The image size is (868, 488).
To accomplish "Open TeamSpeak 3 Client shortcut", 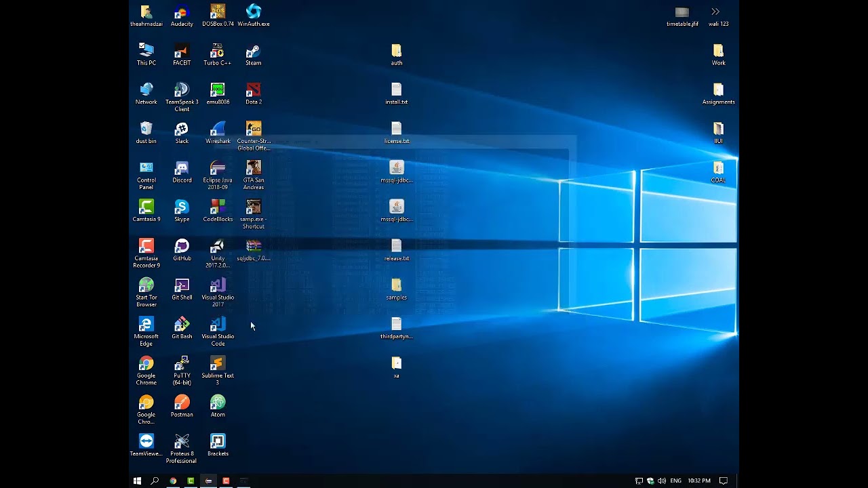I will click(x=182, y=97).
